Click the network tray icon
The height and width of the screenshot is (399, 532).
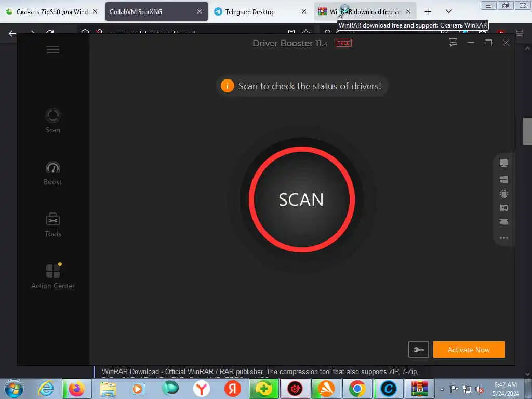(x=467, y=389)
